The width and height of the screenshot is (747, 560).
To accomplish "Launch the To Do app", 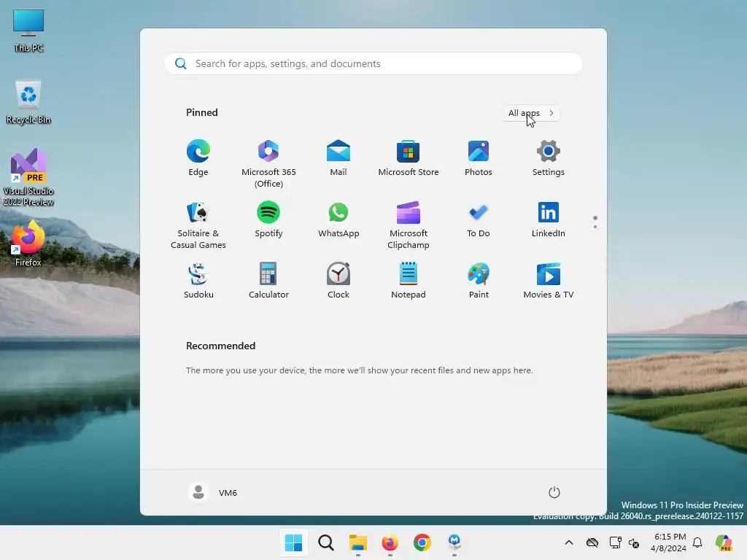I will pos(479,219).
